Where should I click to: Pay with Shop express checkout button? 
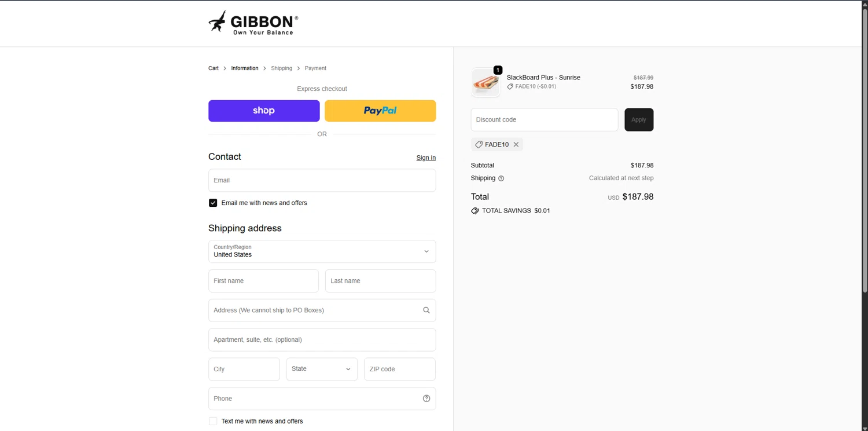click(x=264, y=111)
